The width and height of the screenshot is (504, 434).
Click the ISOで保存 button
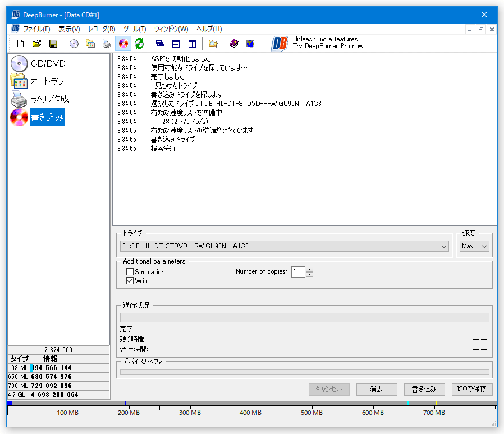(472, 389)
